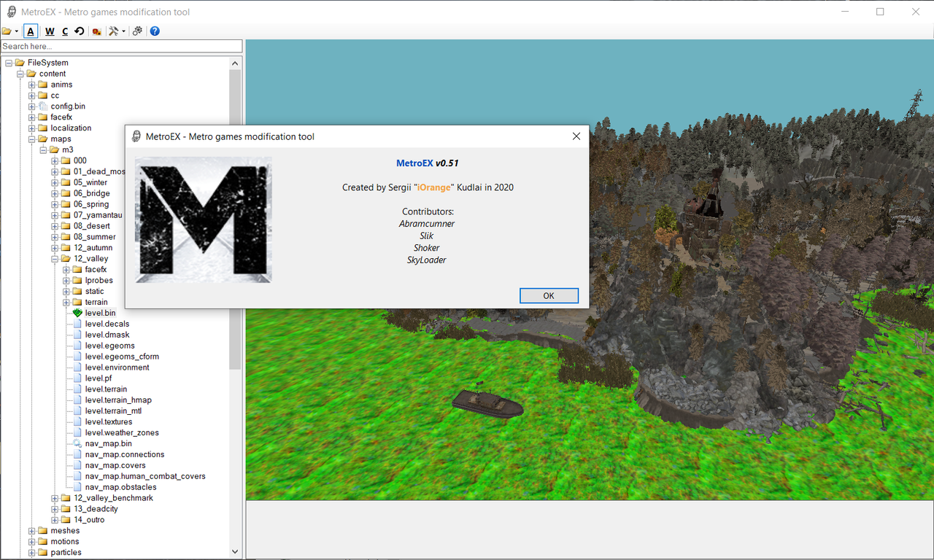Focus the 'Search here...' field
Viewport: 934px width, 560px height.
[x=121, y=46]
